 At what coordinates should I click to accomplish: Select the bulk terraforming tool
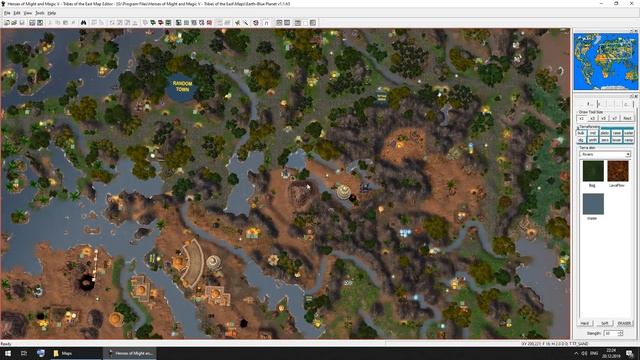point(581,133)
